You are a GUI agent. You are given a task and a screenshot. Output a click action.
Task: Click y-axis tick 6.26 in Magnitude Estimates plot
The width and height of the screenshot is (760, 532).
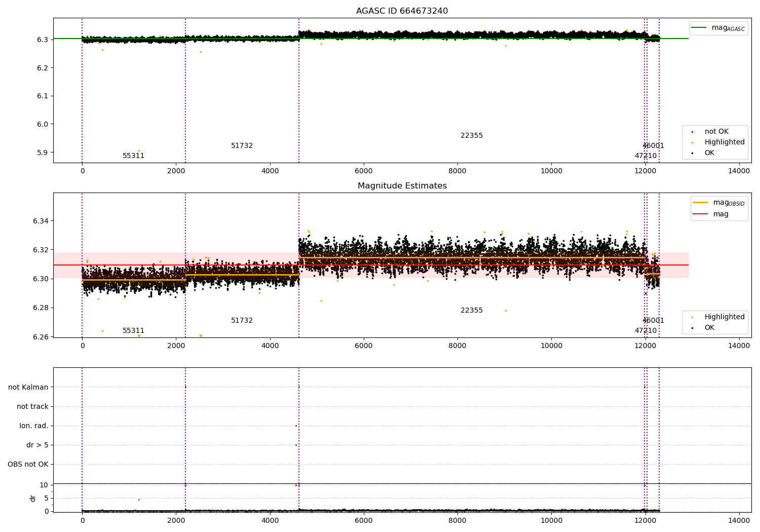coord(41,337)
